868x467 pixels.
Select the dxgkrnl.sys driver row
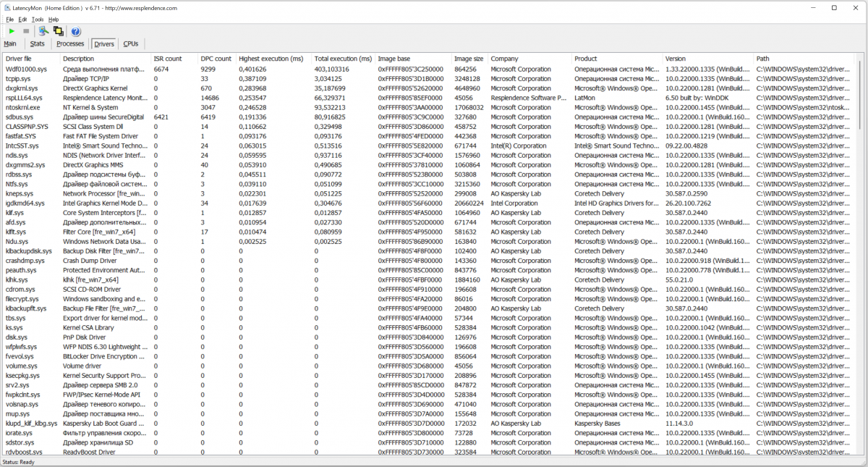(x=429, y=88)
